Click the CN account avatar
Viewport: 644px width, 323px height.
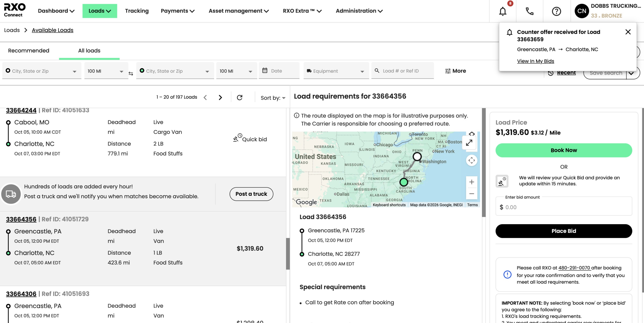(582, 11)
